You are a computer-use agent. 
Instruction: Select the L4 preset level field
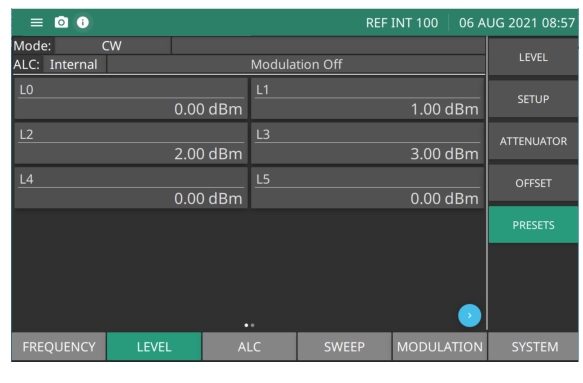(131, 188)
